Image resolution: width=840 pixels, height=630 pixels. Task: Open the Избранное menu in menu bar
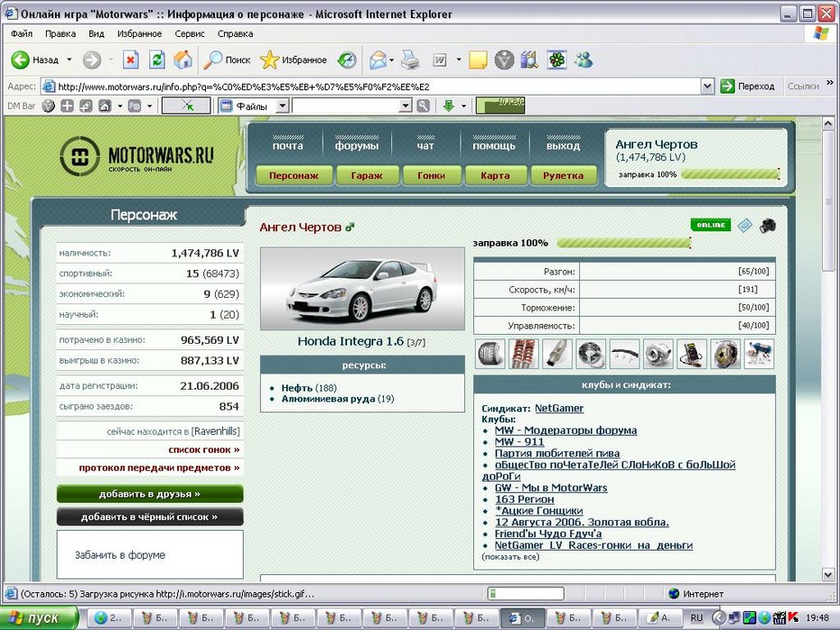pos(139,33)
